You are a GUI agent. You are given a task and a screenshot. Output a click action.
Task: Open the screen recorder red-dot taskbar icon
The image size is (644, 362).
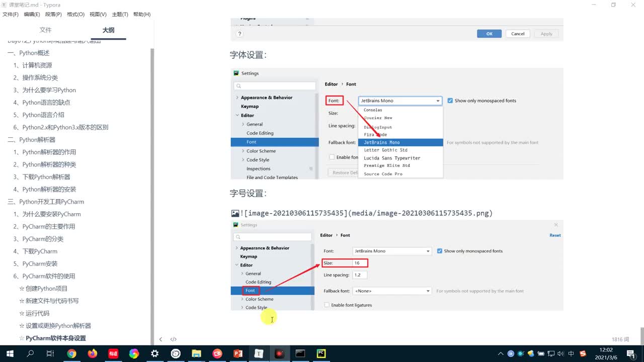pos(279,353)
